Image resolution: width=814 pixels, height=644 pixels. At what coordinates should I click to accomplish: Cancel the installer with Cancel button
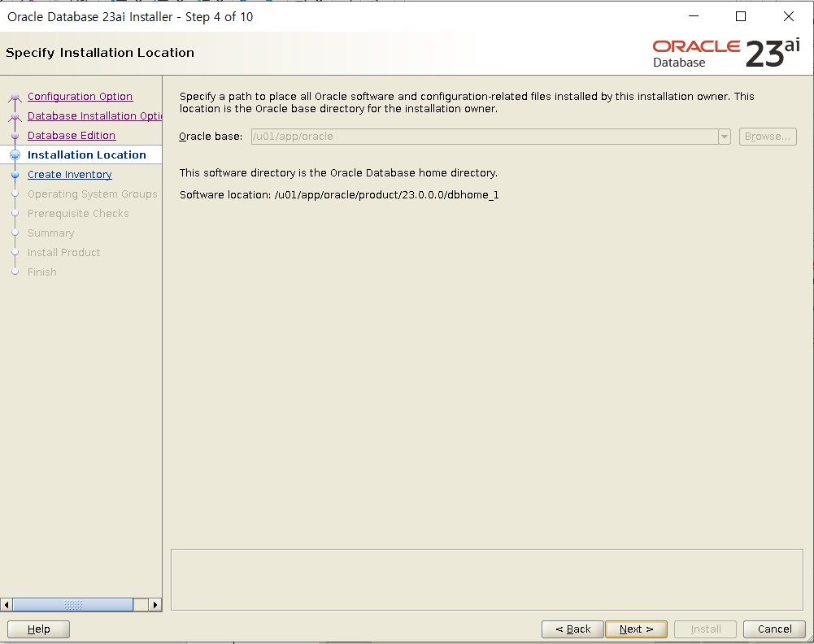tap(774, 629)
